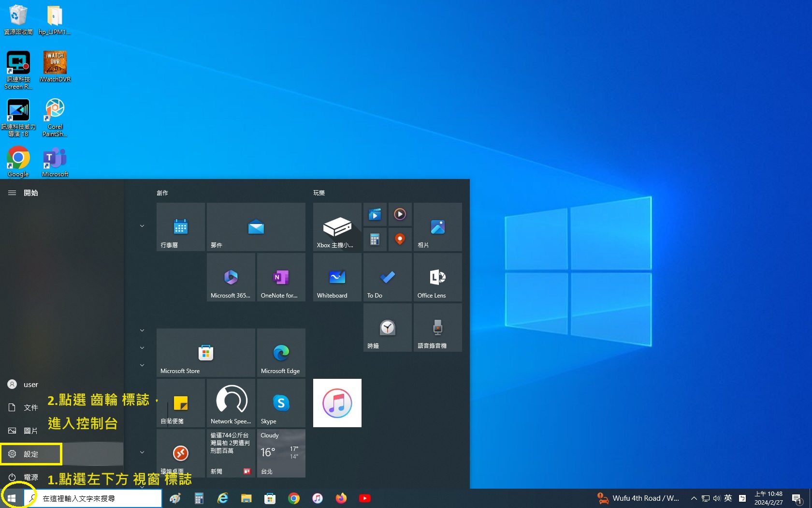Launch the Skype tile

pyautogui.click(x=281, y=403)
